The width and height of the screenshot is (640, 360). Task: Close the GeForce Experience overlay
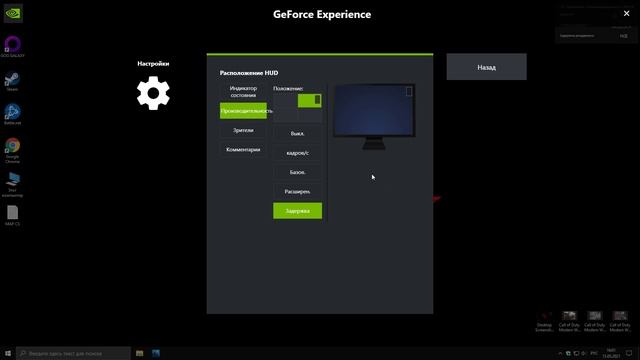627,13
